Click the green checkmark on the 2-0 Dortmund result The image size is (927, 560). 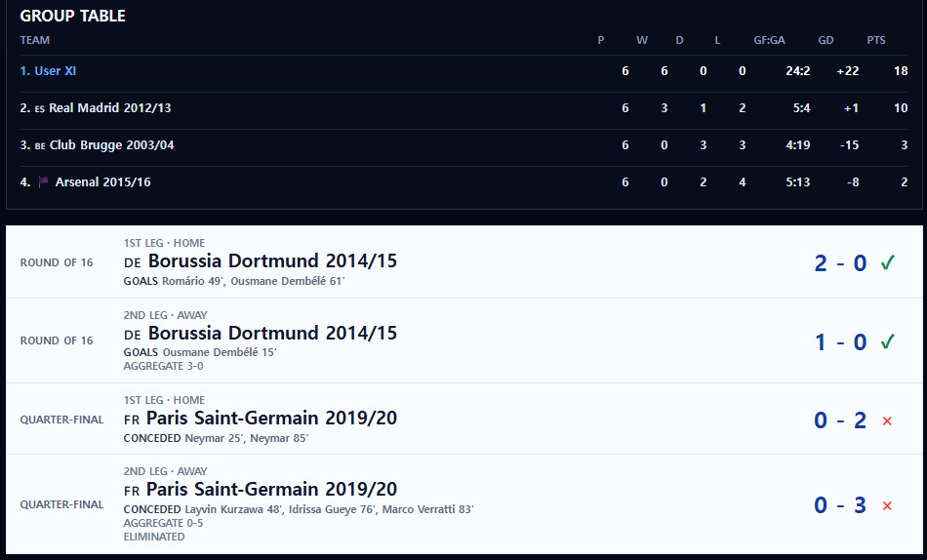[887, 262]
